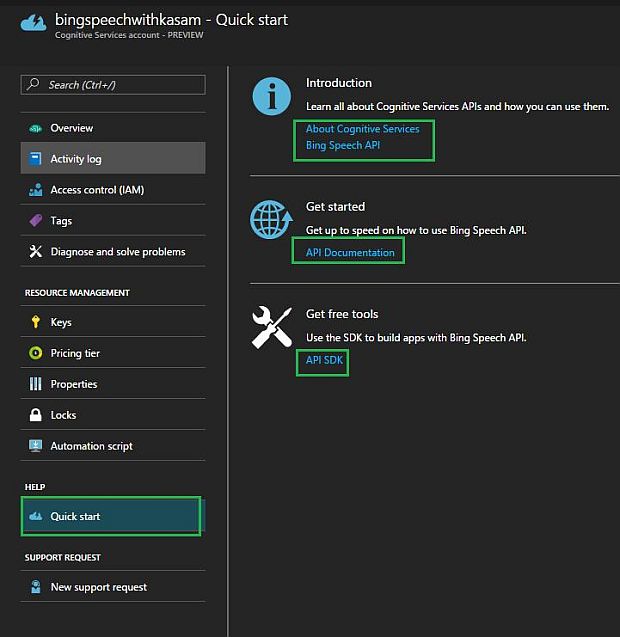Click the New support request person icon
Viewport: 620px width, 637px height.
[x=35, y=587]
